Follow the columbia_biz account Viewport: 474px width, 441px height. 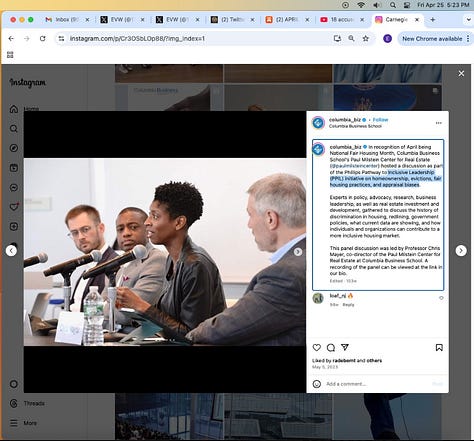(x=380, y=120)
